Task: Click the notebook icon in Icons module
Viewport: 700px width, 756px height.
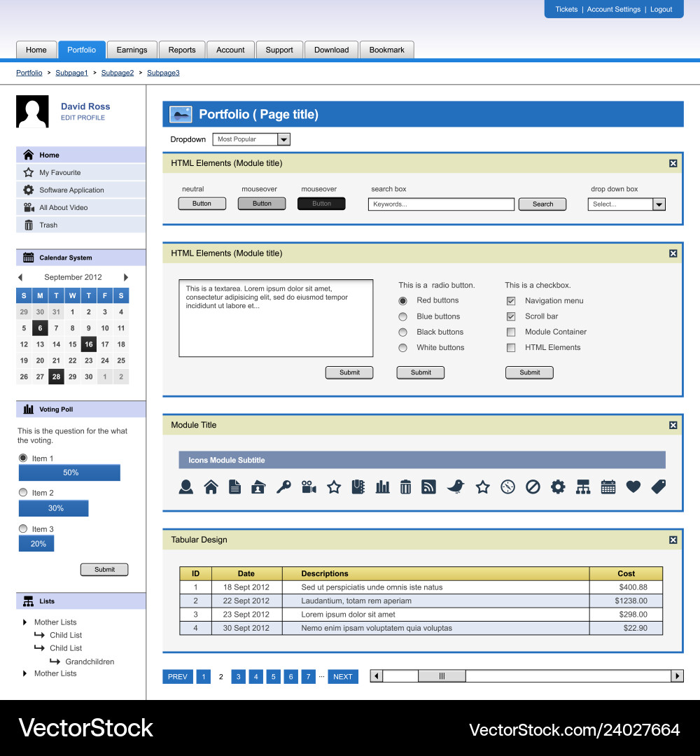Action: [358, 487]
